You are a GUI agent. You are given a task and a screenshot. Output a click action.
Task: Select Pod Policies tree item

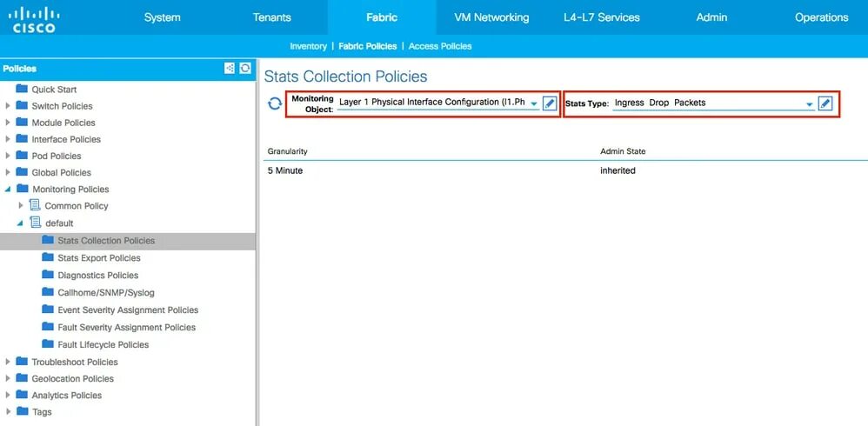(57, 156)
